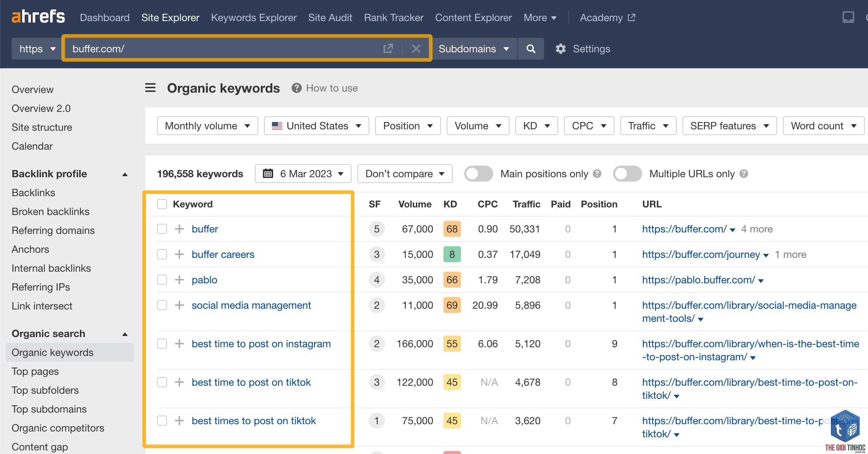The image size is (868, 454).
Task: Click SF badge 3 in buffer careers row
Action: tap(377, 254)
